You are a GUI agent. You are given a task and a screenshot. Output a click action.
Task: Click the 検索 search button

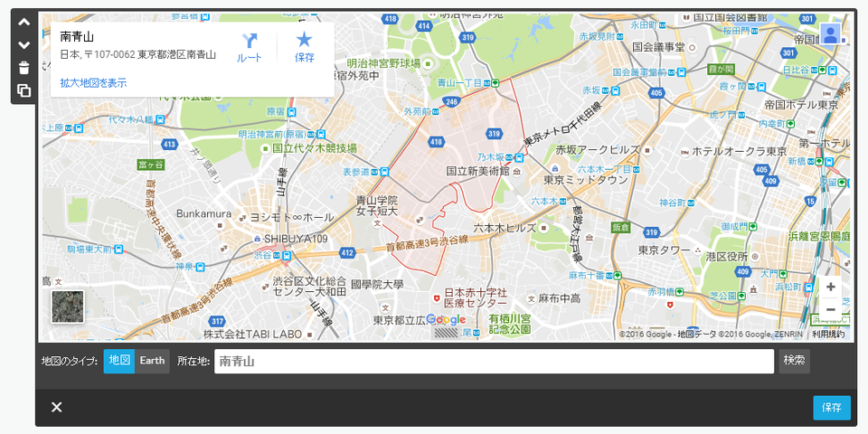(794, 361)
